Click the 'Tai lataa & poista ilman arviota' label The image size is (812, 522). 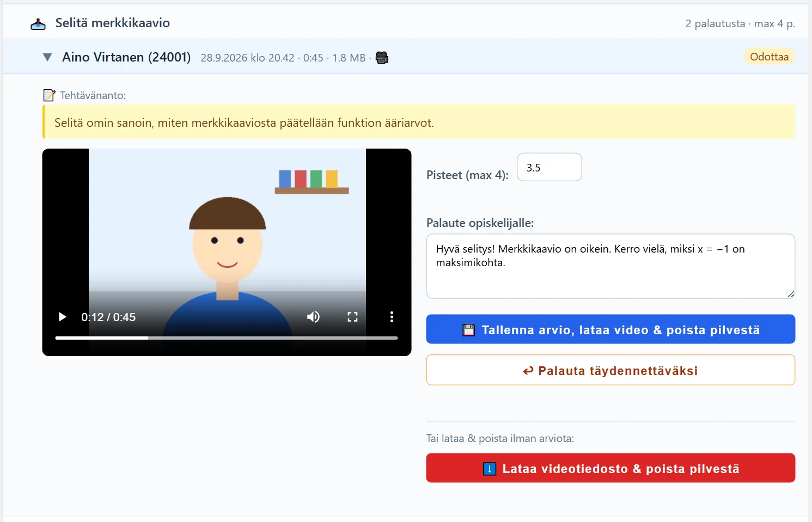click(500, 438)
